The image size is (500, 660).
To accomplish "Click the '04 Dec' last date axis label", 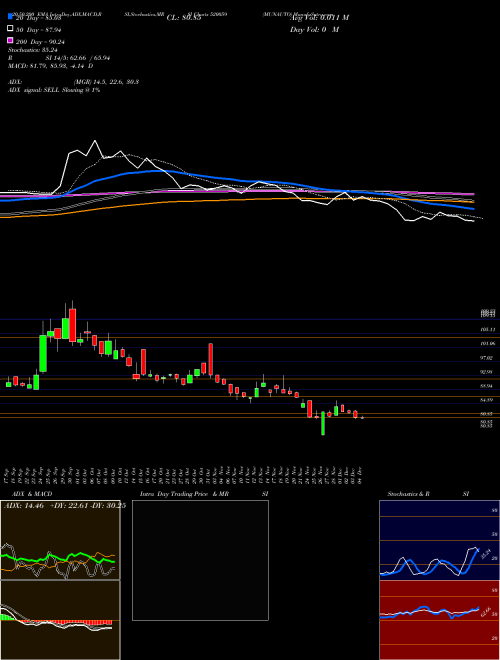I will coord(361,475).
